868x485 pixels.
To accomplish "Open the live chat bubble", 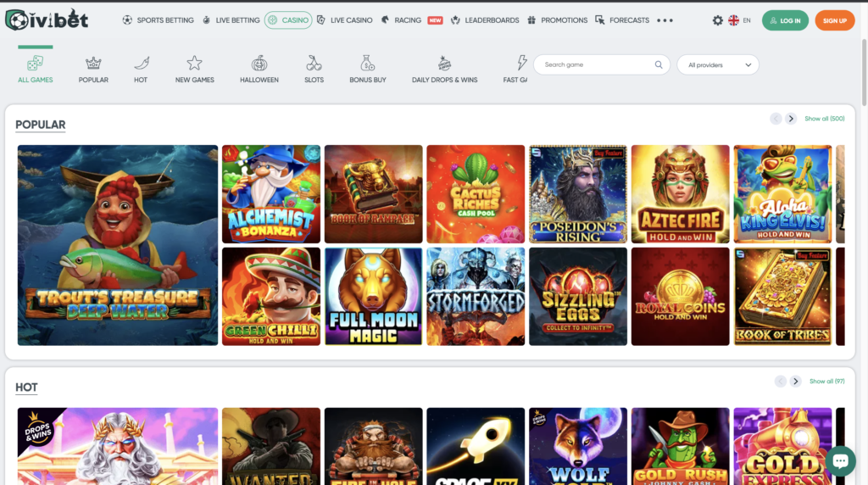I will tap(840, 460).
